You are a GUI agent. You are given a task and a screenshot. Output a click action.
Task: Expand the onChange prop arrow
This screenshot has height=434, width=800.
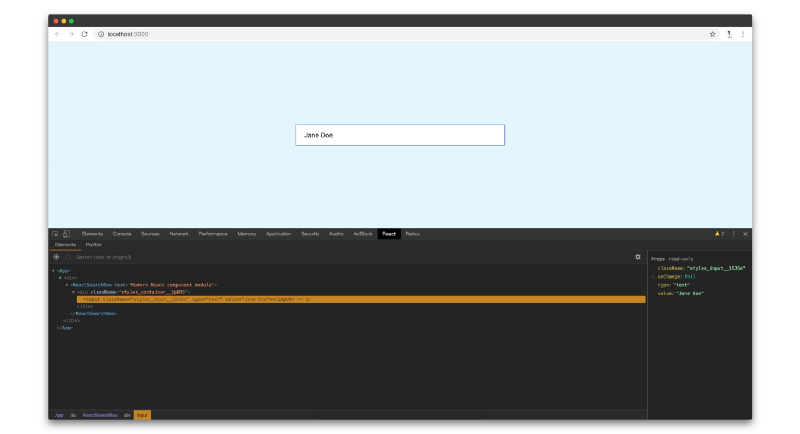coord(653,276)
